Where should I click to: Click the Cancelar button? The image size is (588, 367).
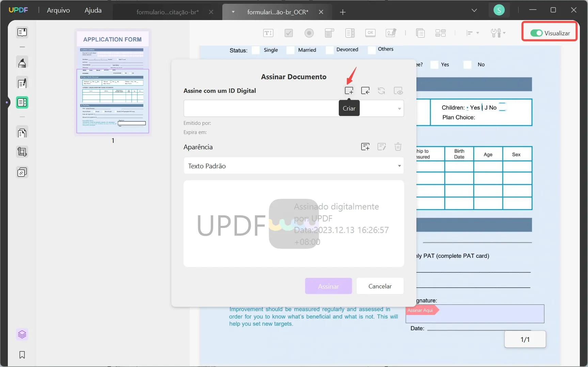click(380, 286)
